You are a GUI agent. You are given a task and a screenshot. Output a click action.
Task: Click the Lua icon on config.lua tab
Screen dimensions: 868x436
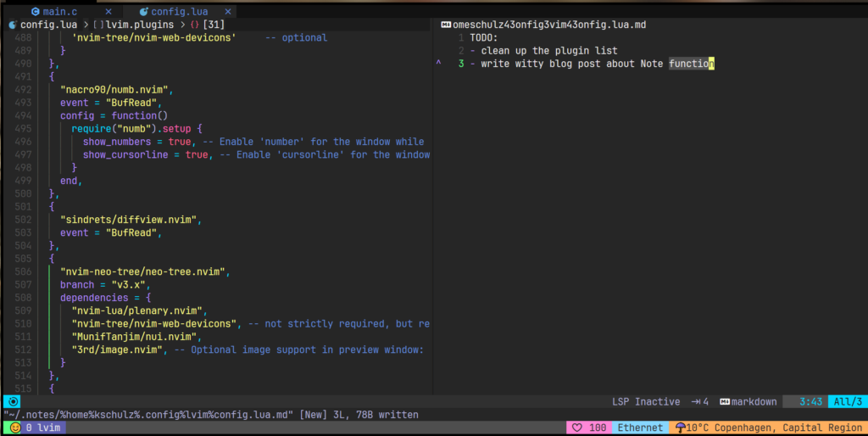click(x=143, y=12)
